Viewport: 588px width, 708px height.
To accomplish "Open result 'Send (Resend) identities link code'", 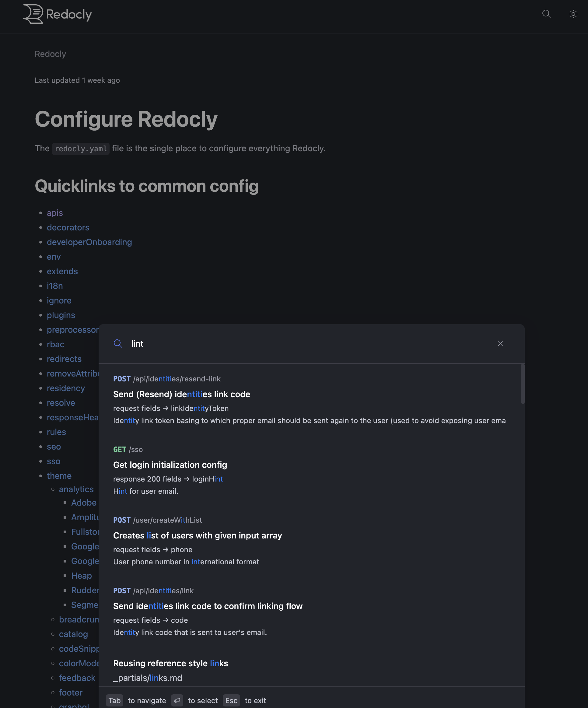I will click(x=182, y=394).
